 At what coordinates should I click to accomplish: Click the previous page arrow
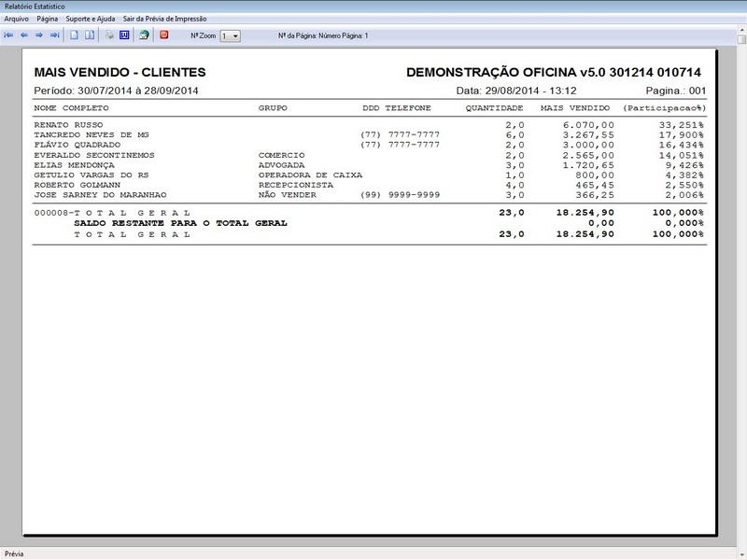(24, 35)
